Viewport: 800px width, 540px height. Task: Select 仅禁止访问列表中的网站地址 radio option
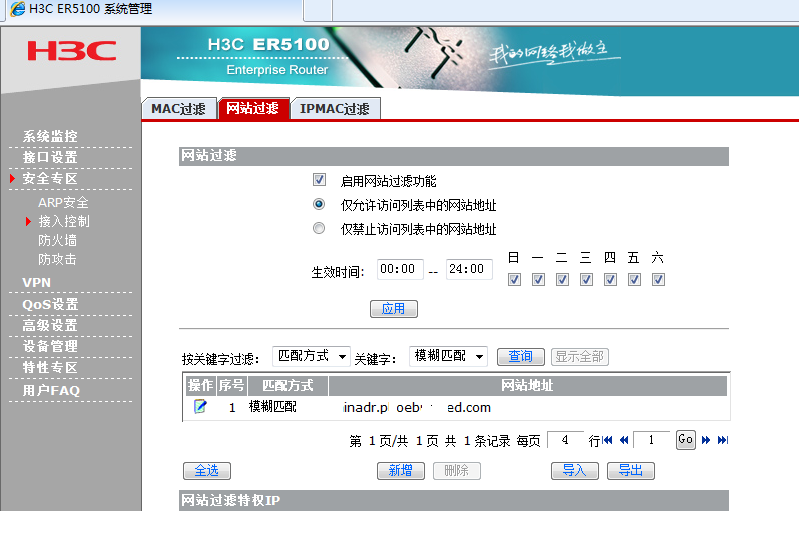click(319, 228)
